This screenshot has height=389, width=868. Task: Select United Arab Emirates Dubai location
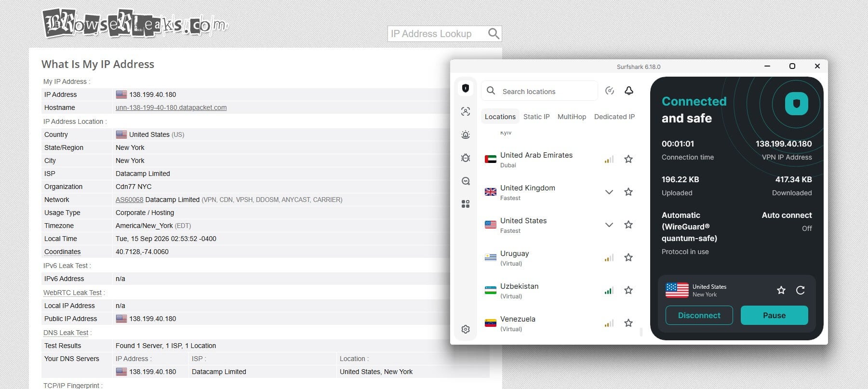[536, 159]
